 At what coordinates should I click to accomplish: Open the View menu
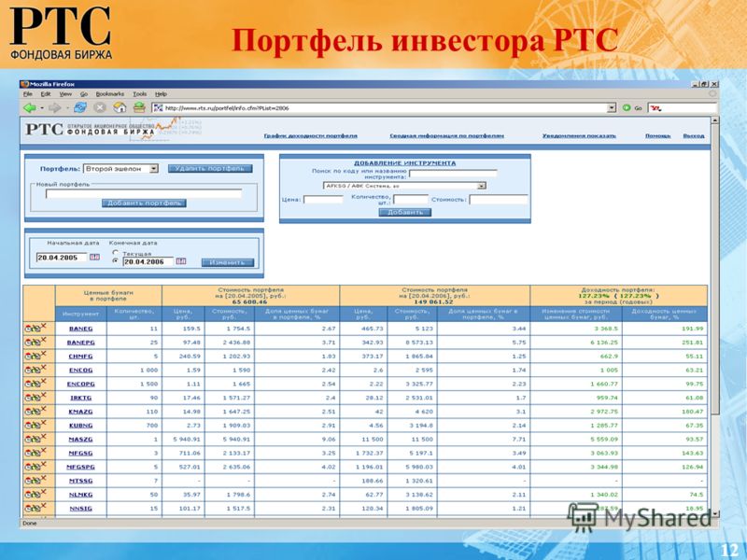click(x=65, y=94)
